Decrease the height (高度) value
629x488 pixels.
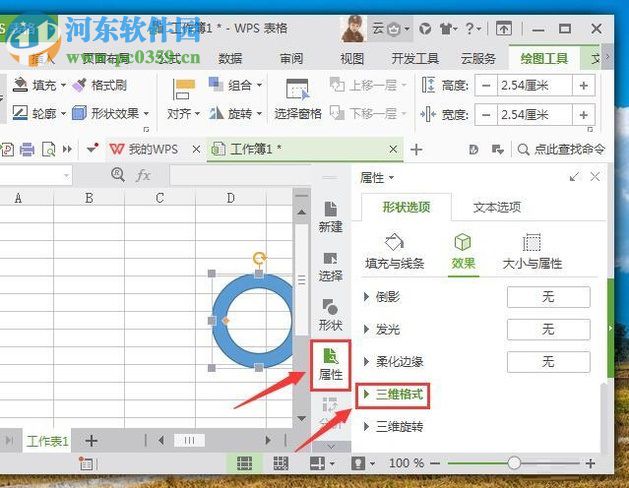pyautogui.click(x=486, y=85)
